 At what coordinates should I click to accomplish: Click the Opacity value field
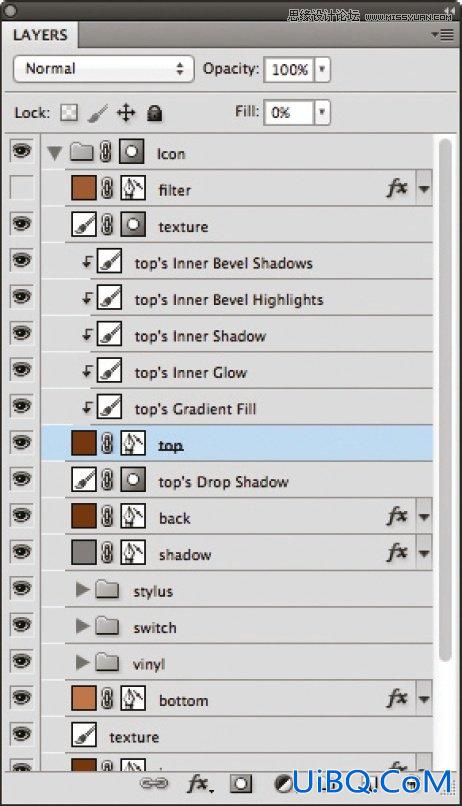coord(289,69)
